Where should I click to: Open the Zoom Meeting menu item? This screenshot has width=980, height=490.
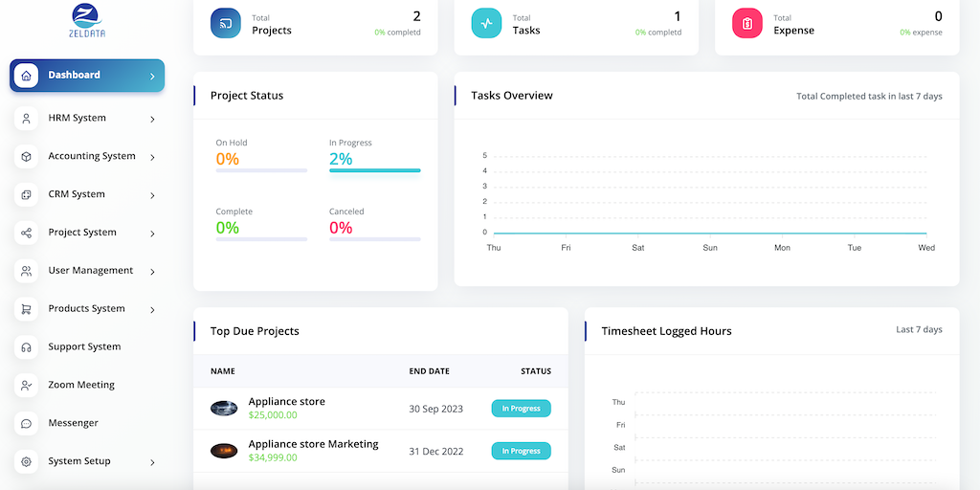81,385
